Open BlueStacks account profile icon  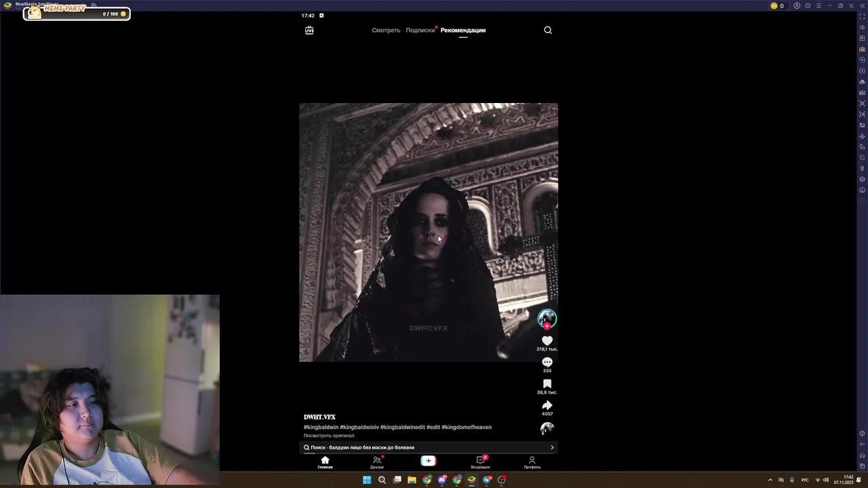click(x=797, y=5)
